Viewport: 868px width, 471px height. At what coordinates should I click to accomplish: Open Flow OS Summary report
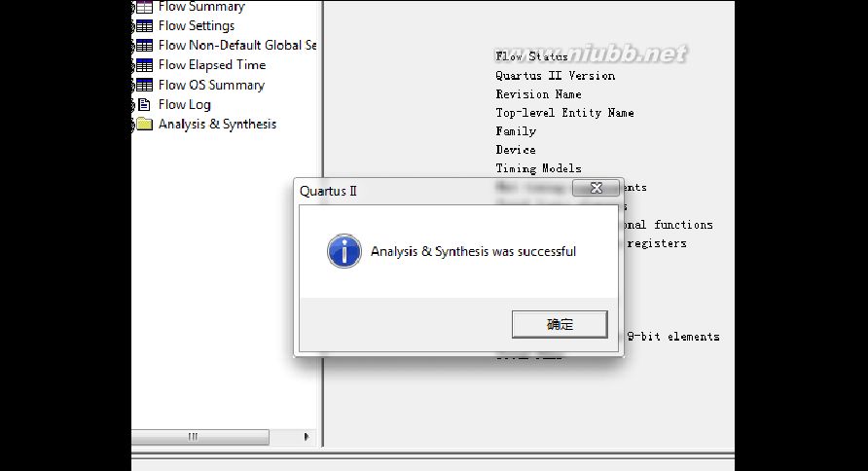[x=211, y=86]
